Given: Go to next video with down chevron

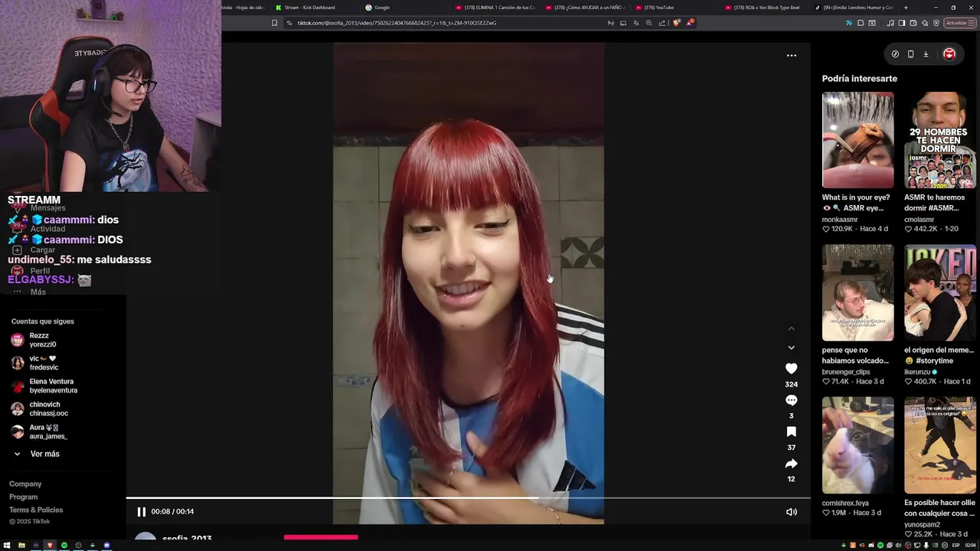Looking at the screenshot, I should (x=791, y=347).
